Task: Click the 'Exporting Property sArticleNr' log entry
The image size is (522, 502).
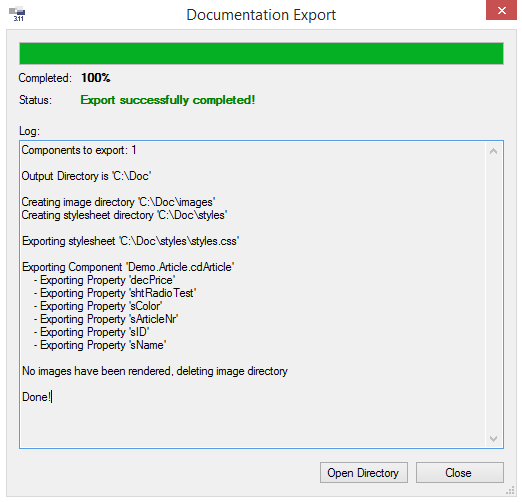Action: (106, 319)
